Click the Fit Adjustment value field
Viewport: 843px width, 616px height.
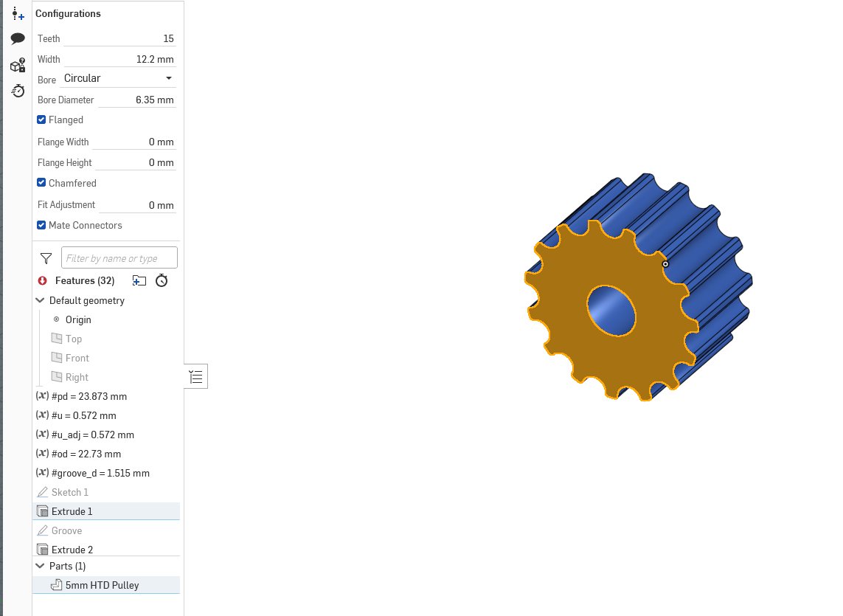(138, 205)
